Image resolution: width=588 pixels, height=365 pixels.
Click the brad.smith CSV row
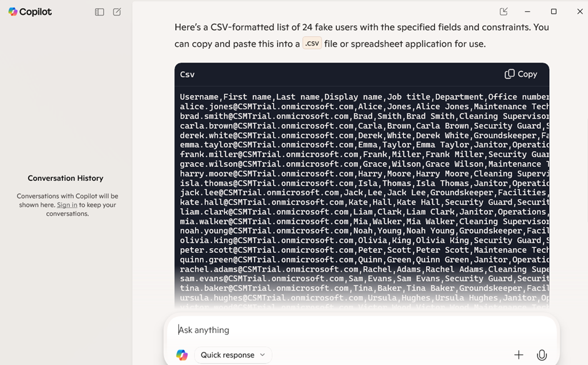click(364, 116)
